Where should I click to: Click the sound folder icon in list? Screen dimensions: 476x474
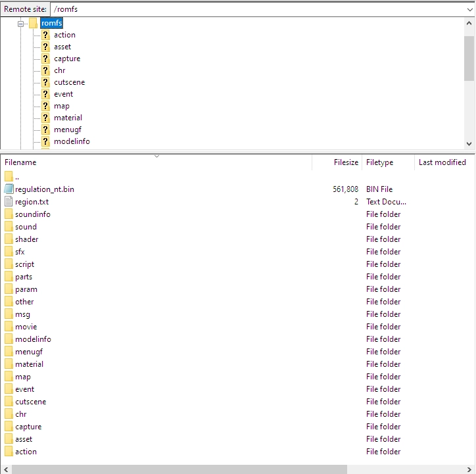point(9,227)
